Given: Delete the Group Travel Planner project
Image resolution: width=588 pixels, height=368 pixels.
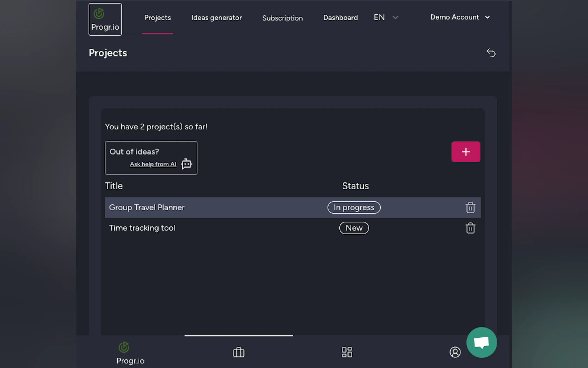Looking at the screenshot, I should point(470,208).
